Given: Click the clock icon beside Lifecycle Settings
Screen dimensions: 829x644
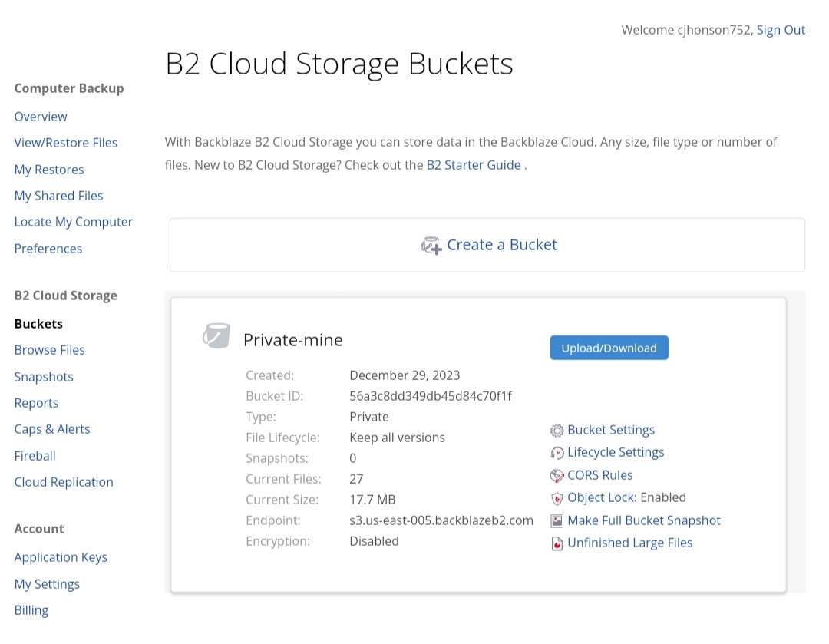Looking at the screenshot, I should click(x=557, y=453).
